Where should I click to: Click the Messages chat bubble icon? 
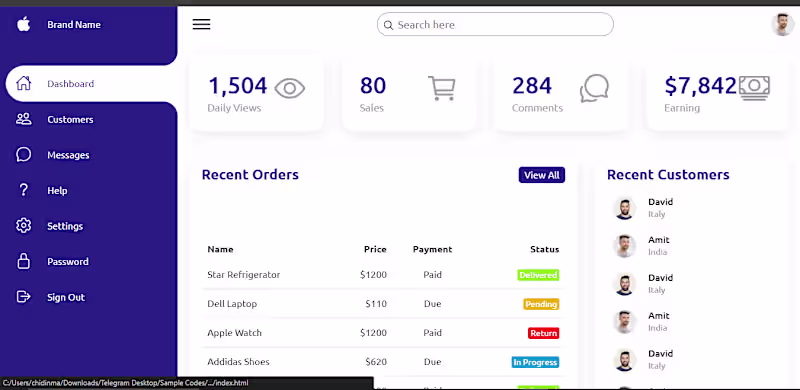click(23, 155)
